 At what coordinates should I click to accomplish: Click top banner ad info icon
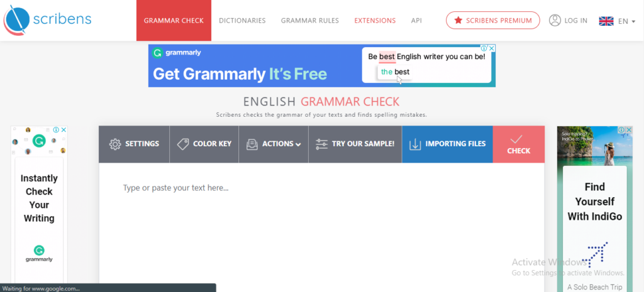pyautogui.click(x=484, y=48)
